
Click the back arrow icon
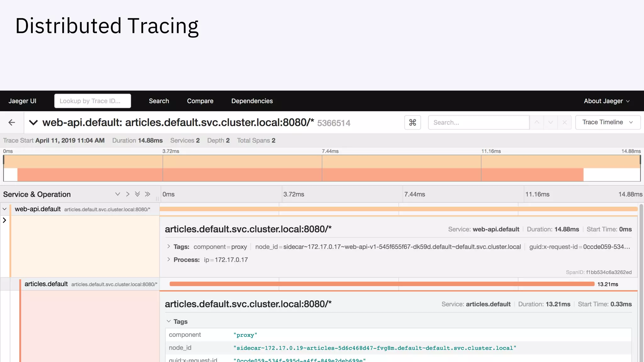click(12, 123)
